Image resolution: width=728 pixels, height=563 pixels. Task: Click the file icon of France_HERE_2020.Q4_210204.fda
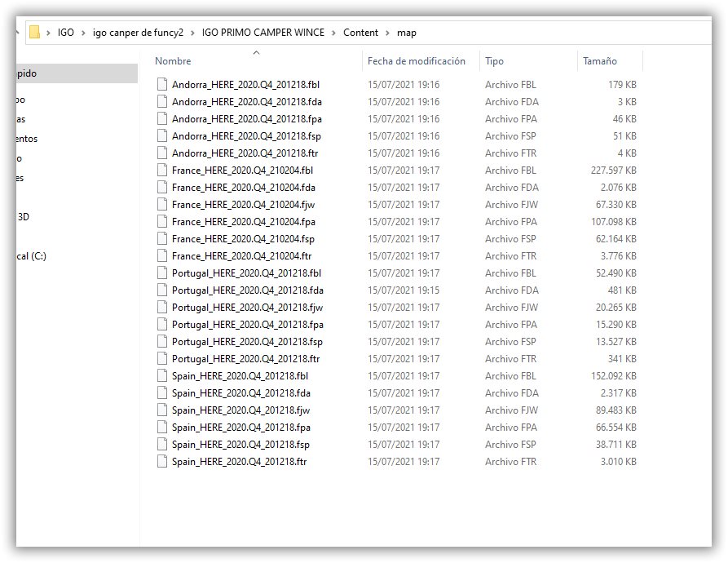click(x=162, y=187)
